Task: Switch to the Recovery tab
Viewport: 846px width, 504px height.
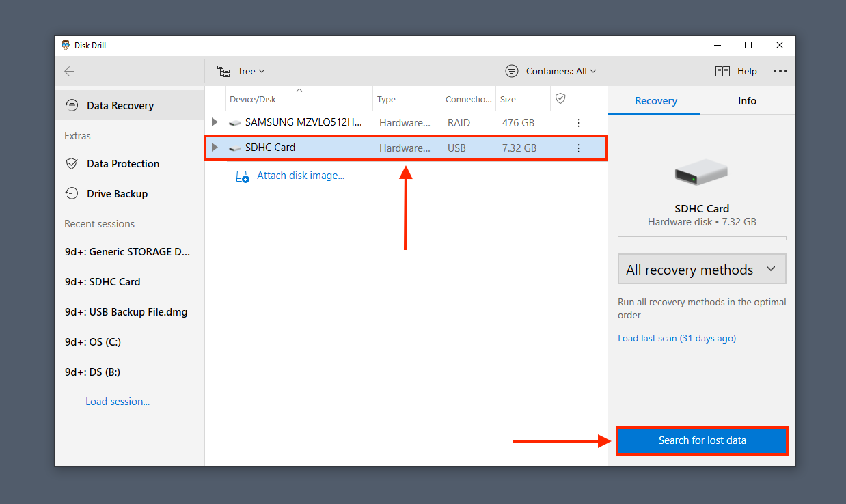Action: pyautogui.click(x=656, y=101)
